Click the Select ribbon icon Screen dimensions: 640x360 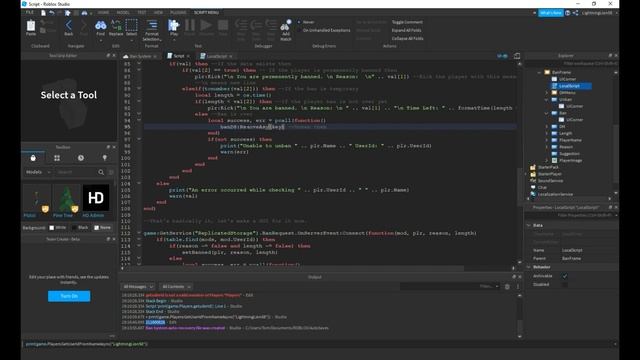click(131, 25)
